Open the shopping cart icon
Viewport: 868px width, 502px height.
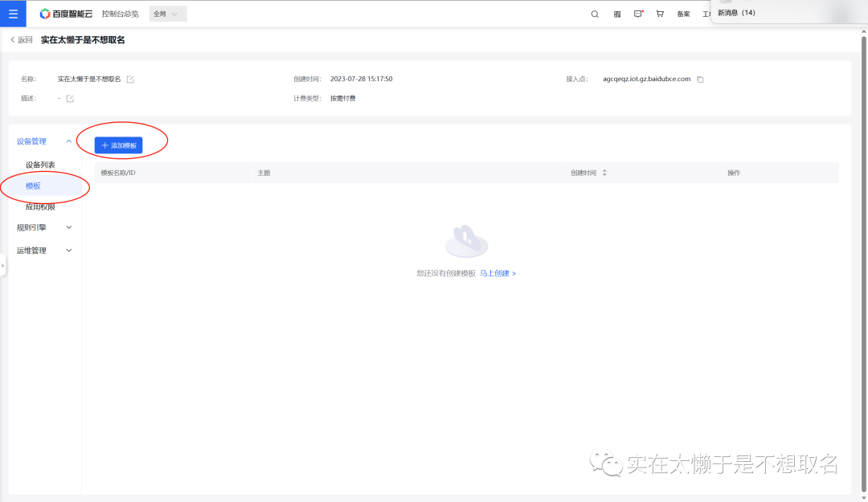click(x=660, y=14)
